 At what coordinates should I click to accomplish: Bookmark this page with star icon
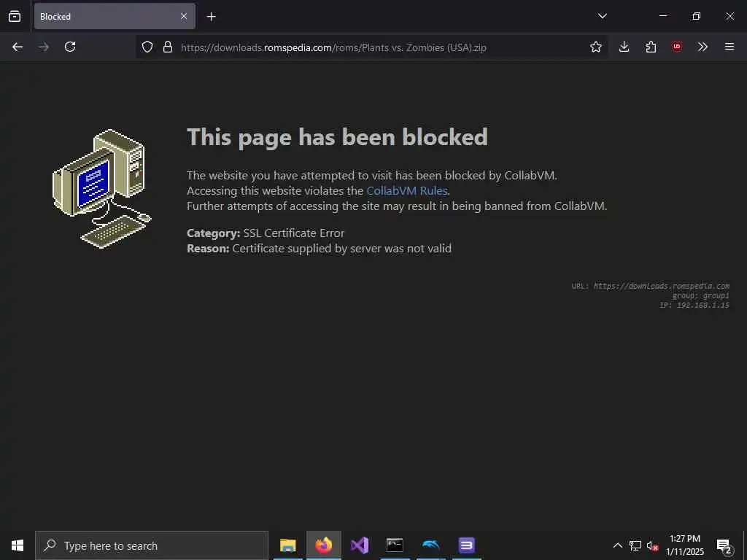coord(595,47)
